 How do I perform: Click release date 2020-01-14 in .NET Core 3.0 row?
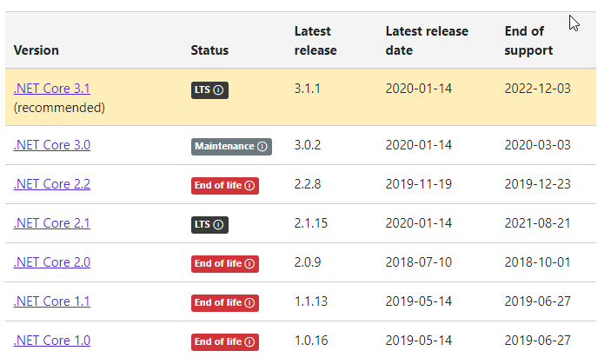point(419,145)
